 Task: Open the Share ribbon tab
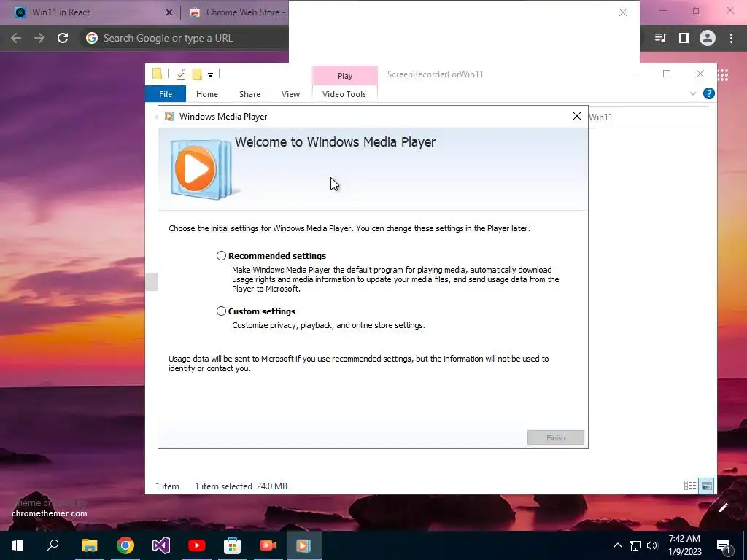coord(249,94)
